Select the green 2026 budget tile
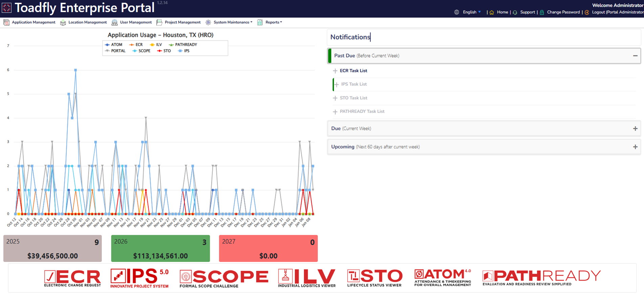 (160, 248)
